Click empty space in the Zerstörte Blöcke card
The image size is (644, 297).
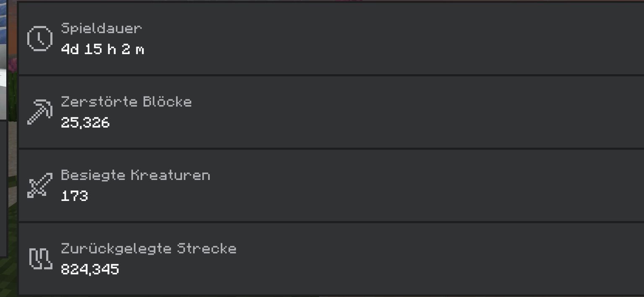[378, 112]
